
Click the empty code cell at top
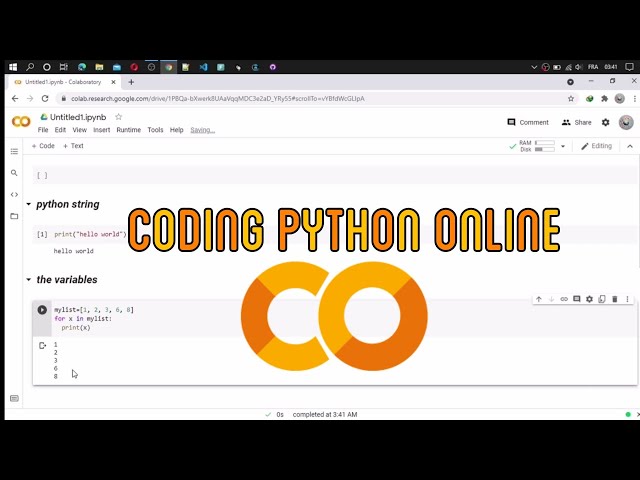click(335, 176)
